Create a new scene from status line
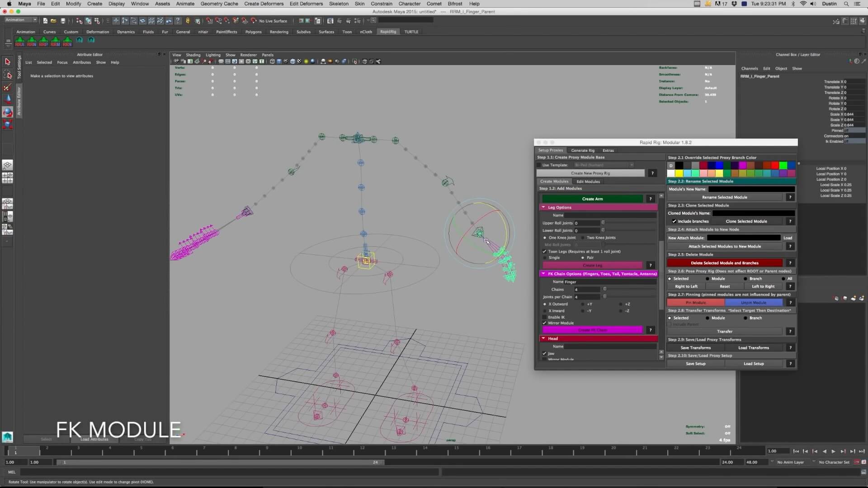Image resolution: width=868 pixels, height=488 pixels. (x=45, y=21)
